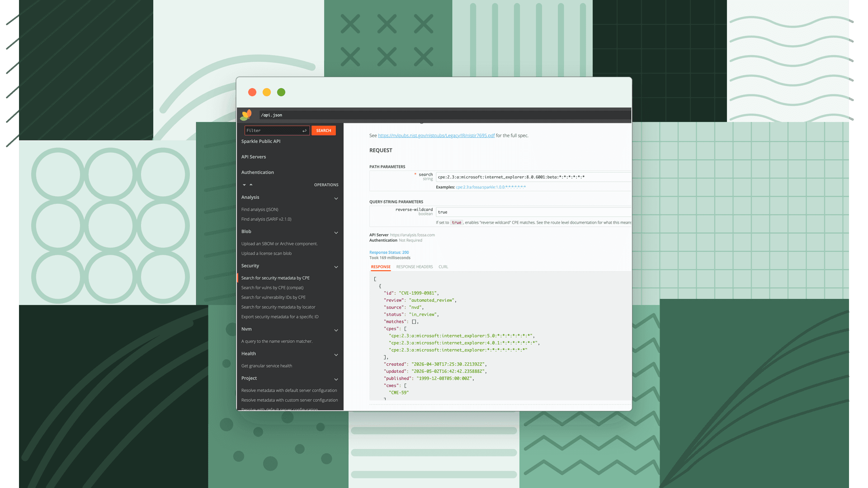Screen dimensions: 868x488
Task: Click the reverse-wildcard boolean value field
Action: pos(533,212)
